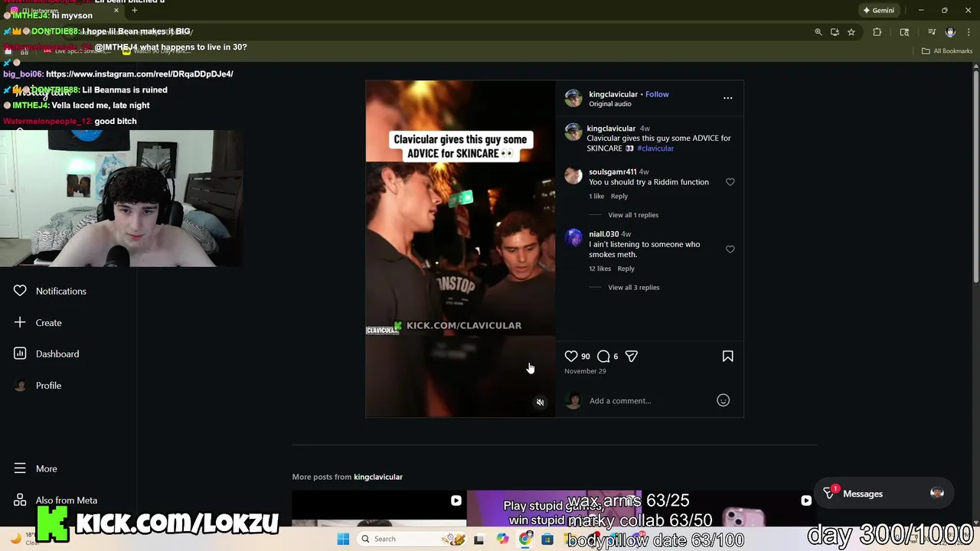Open the emoji picker in comment box
Viewport: 980px width, 551px height.
pyautogui.click(x=723, y=400)
